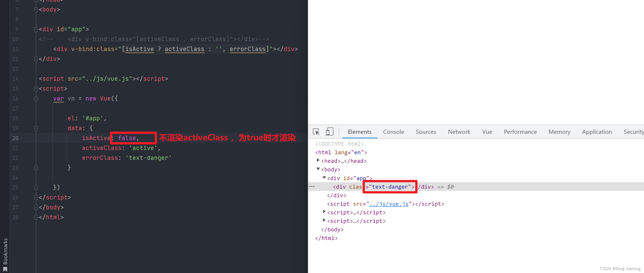Switch to the Performance tab
The width and height of the screenshot is (644, 273).
pos(520,132)
